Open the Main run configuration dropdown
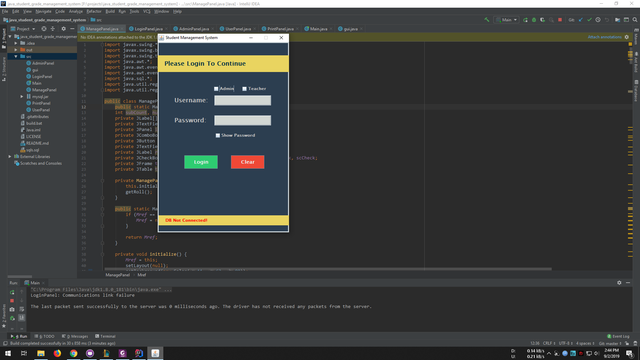The image size is (640, 360). pos(506,20)
